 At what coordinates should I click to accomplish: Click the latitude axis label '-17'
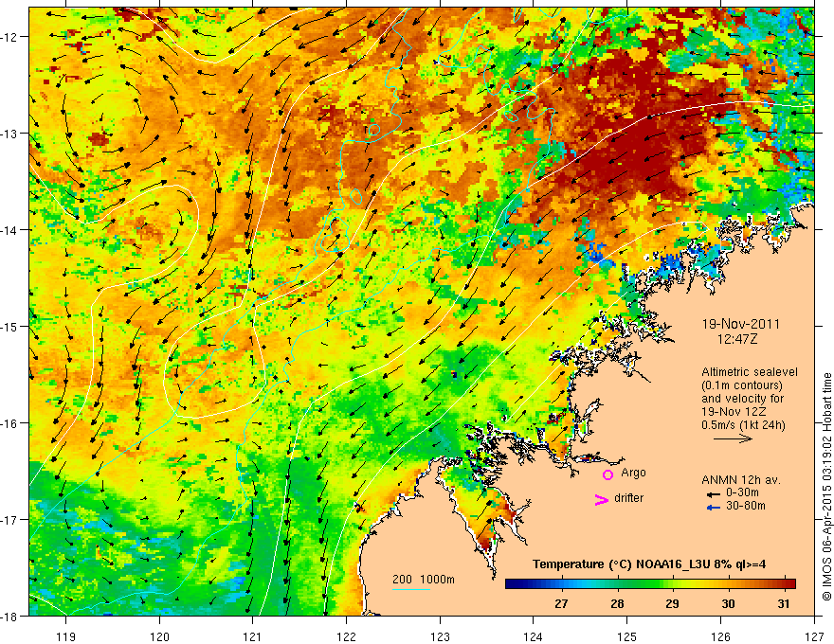tap(9, 520)
